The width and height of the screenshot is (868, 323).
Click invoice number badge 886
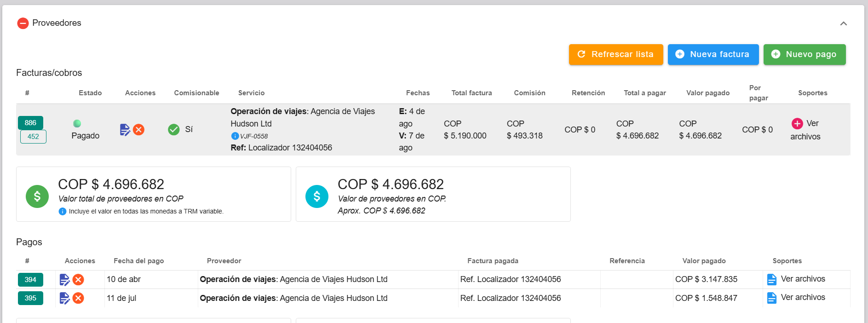tap(30, 123)
